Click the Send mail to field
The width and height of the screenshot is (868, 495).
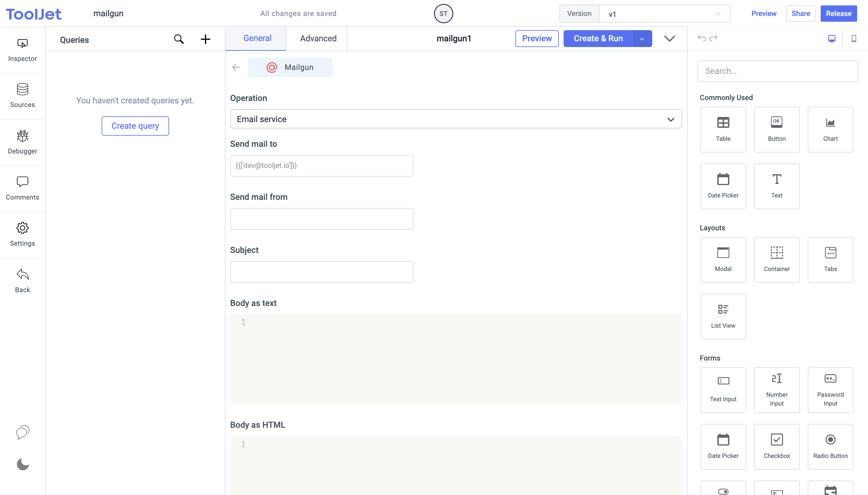click(322, 166)
